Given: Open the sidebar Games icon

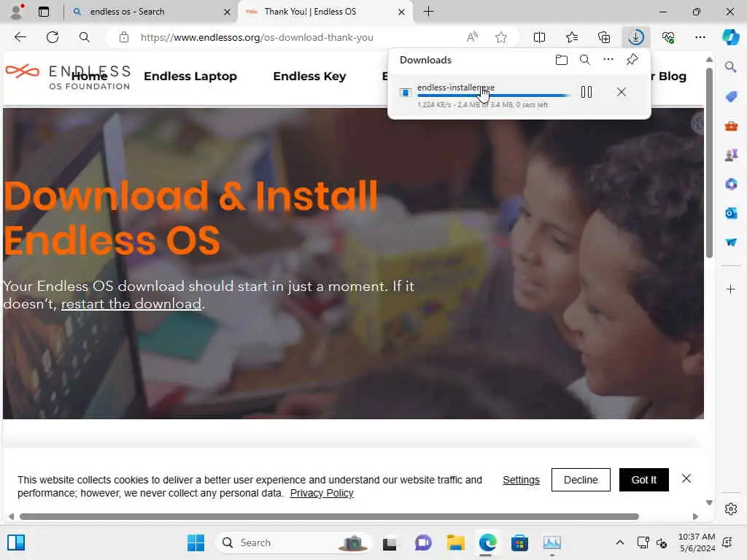Looking at the screenshot, I should coord(731,155).
